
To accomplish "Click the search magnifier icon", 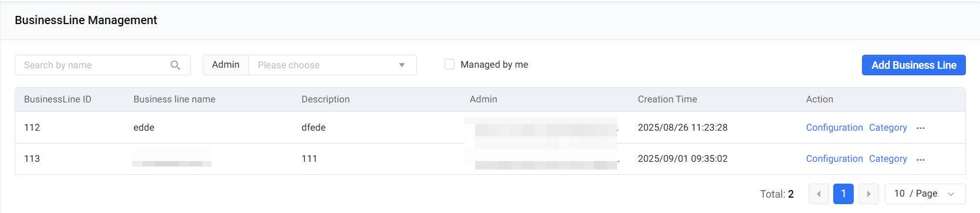I will tap(175, 65).
